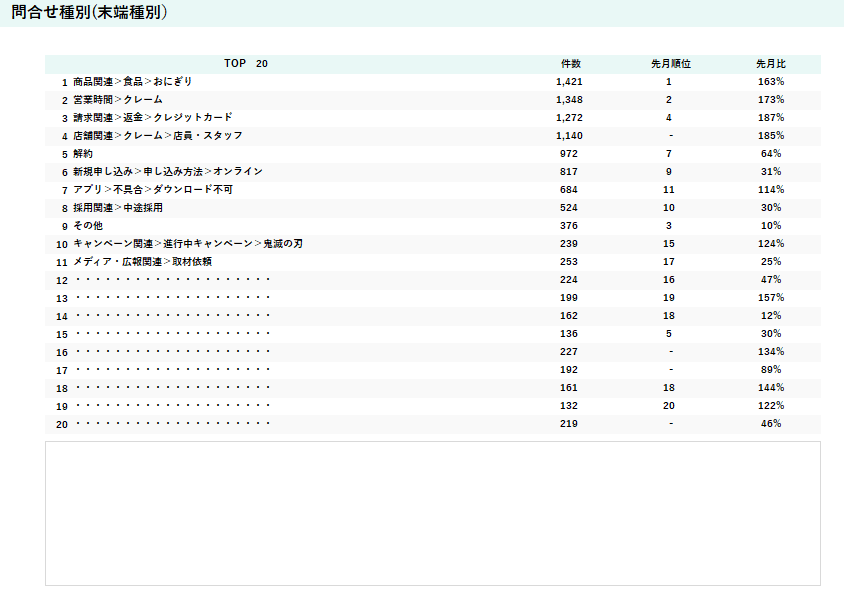844x592 pixels.
Task: Select メディア・広報関連＞取材依頼 row
Action: pos(142,261)
